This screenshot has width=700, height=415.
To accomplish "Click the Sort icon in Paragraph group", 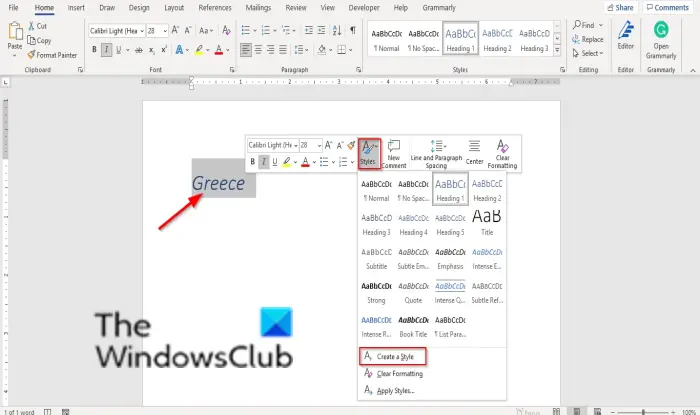I will (337, 30).
